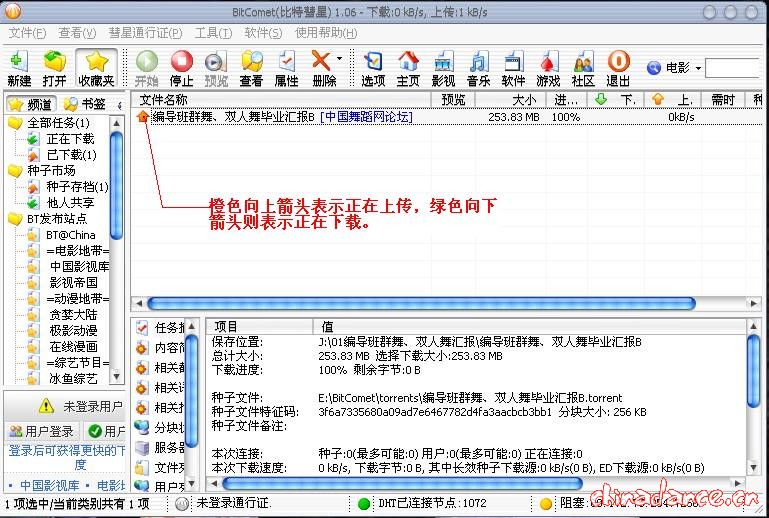Click the details pane vertical scrollbar
The width and height of the screenshot is (769, 518).
click(754, 370)
